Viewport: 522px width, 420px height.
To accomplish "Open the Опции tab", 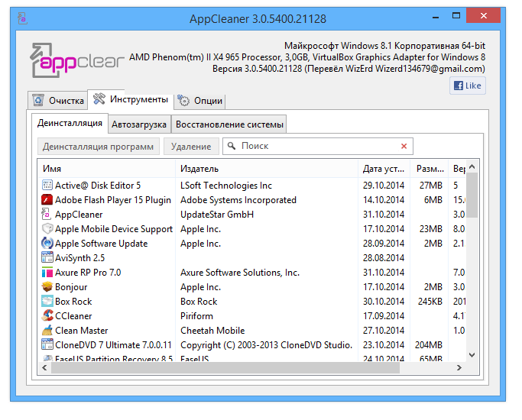I will (x=199, y=101).
